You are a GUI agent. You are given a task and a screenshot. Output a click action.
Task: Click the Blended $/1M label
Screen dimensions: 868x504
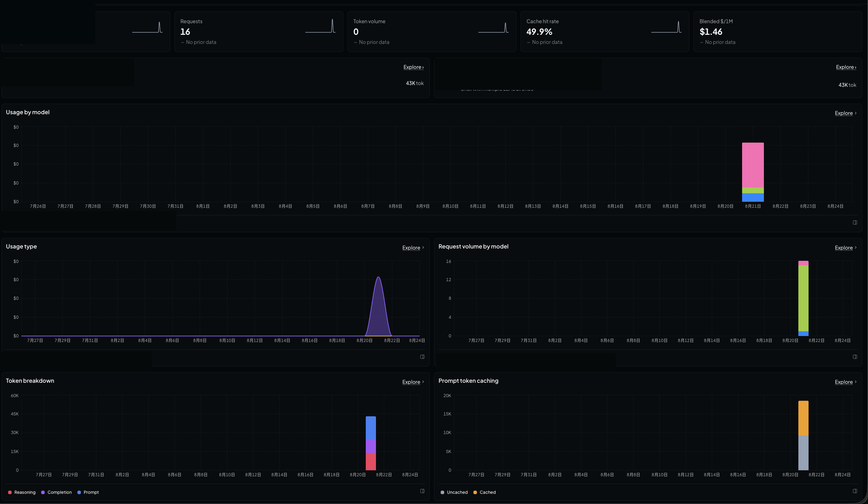click(x=716, y=21)
